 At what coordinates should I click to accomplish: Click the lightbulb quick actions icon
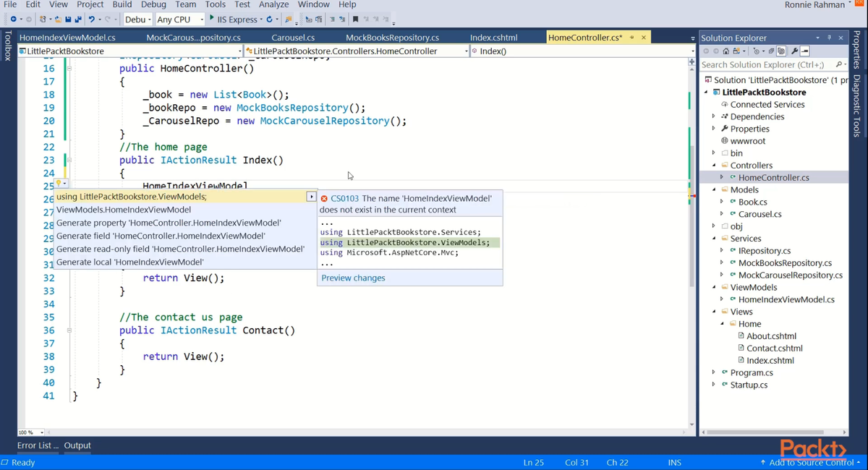(59, 184)
